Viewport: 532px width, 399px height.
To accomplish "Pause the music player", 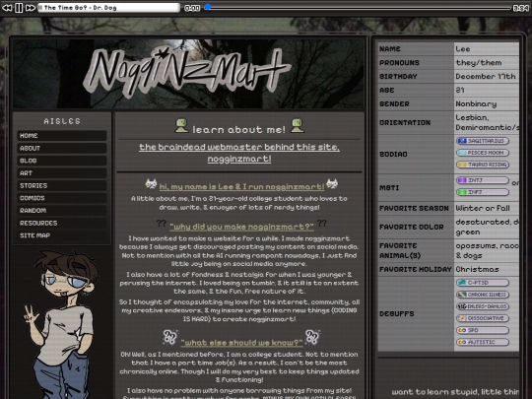I will [19, 8].
